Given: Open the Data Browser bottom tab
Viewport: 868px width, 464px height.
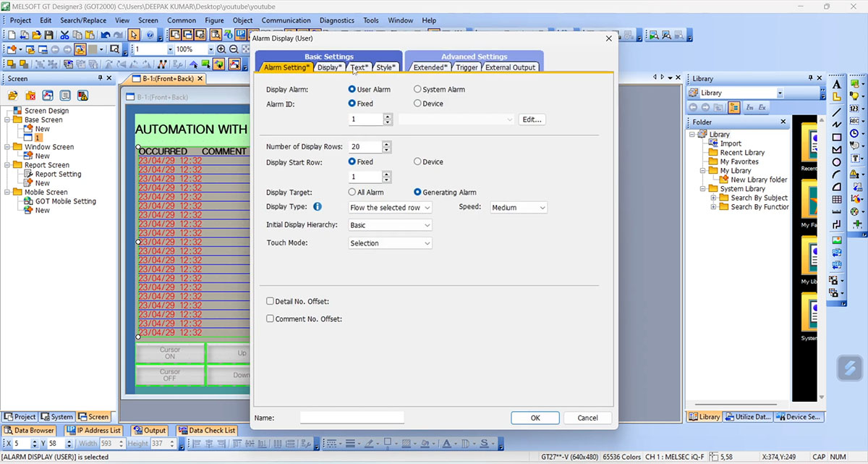Looking at the screenshot, I should point(29,430).
